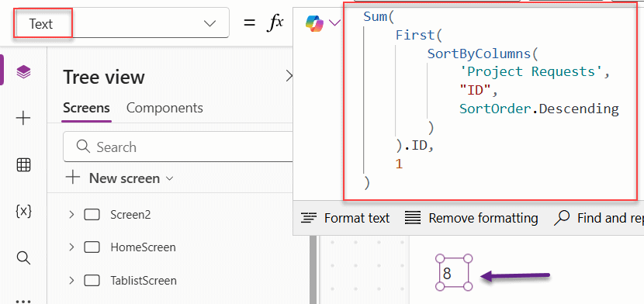
Task: Select Screen2 in the tree
Action: point(130,215)
